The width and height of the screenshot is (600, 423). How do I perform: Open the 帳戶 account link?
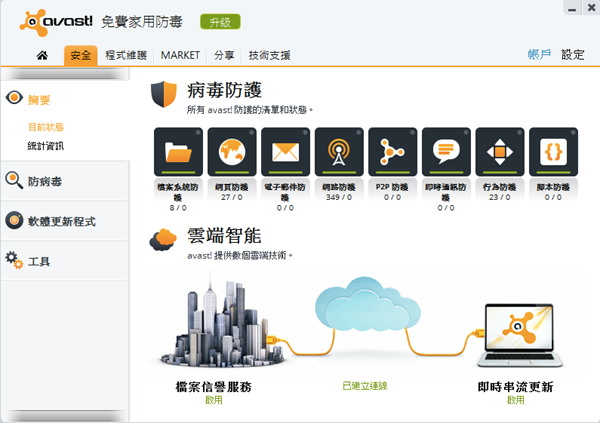pyautogui.click(x=539, y=55)
